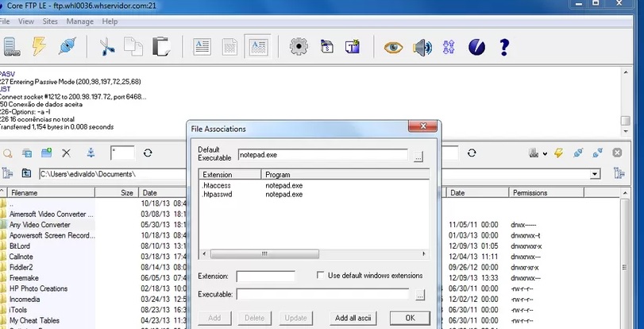Click the Executable input field
Image resolution: width=644 pixels, height=329 pixels.
tap(323, 295)
